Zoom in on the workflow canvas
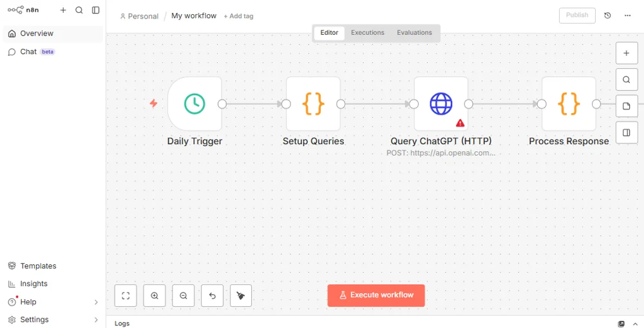This screenshot has height=328, width=644. 155,296
